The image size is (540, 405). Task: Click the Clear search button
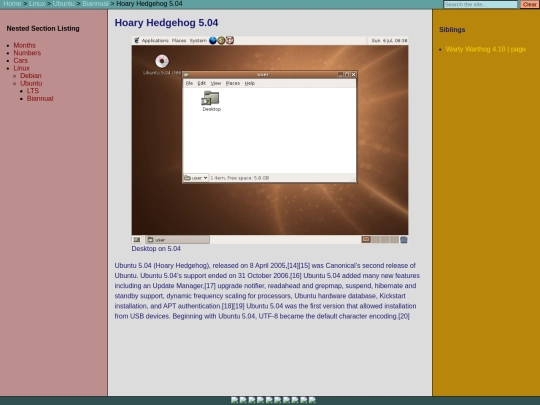[529, 4]
